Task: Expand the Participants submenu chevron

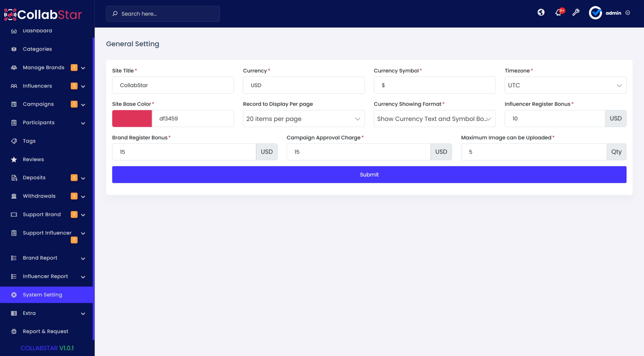Action: pyautogui.click(x=83, y=123)
